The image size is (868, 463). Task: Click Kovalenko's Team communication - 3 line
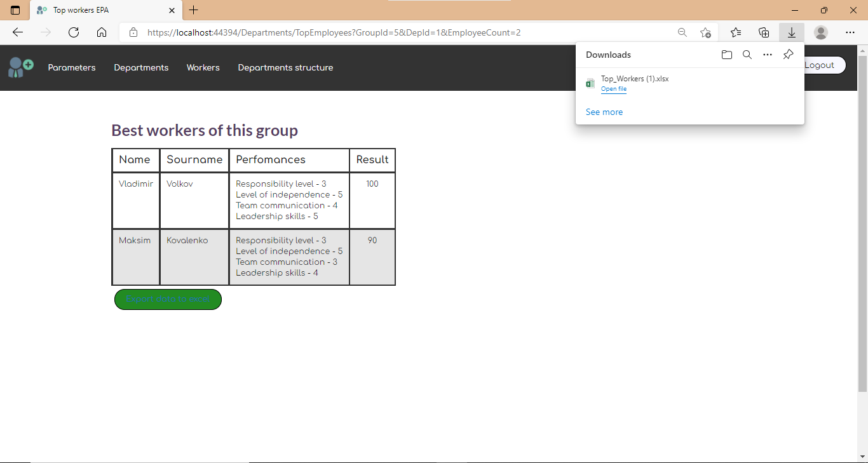287,262
